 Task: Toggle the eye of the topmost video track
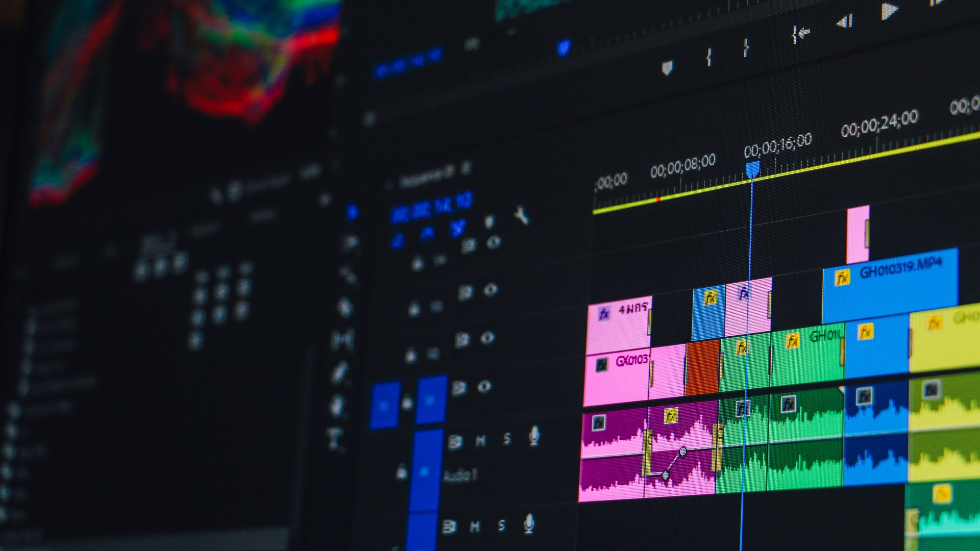[494, 242]
